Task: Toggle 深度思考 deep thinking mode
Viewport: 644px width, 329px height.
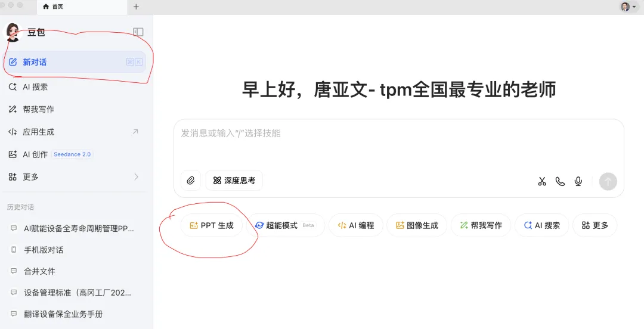Action: 234,181
